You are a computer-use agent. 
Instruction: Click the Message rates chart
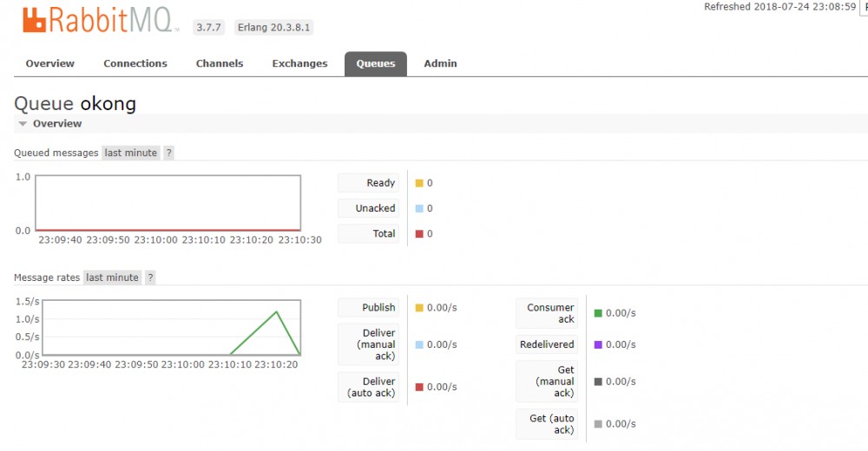pyautogui.click(x=172, y=328)
